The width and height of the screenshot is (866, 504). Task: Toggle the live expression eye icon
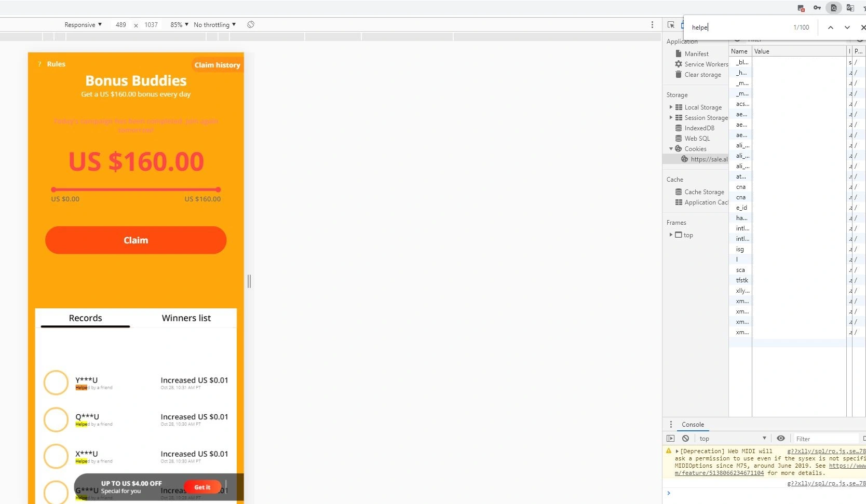(x=781, y=438)
